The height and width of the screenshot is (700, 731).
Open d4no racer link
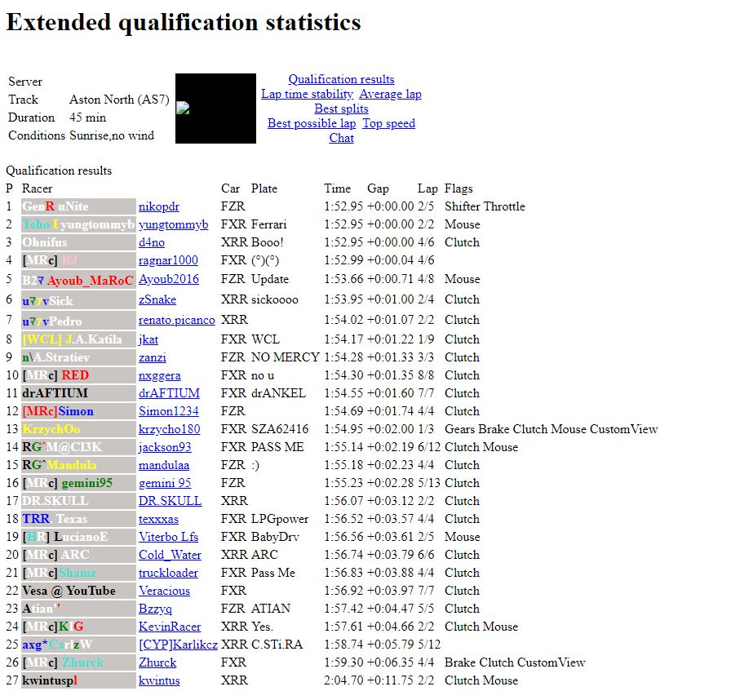pyautogui.click(x=152, y=242)
